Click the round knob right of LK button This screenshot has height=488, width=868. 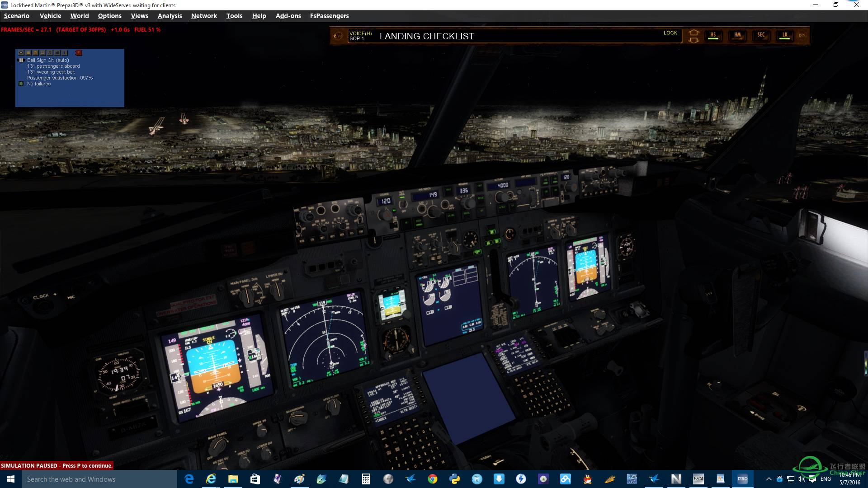point(802,35)
